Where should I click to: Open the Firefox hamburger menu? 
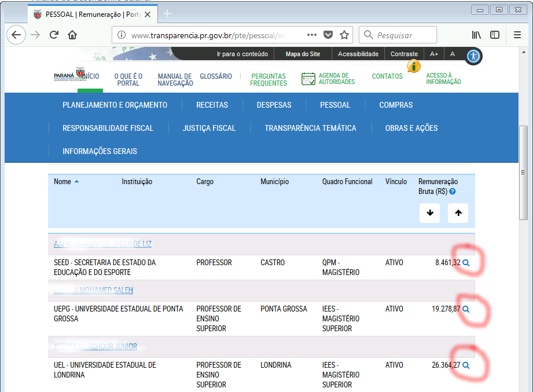pos(517,35)
